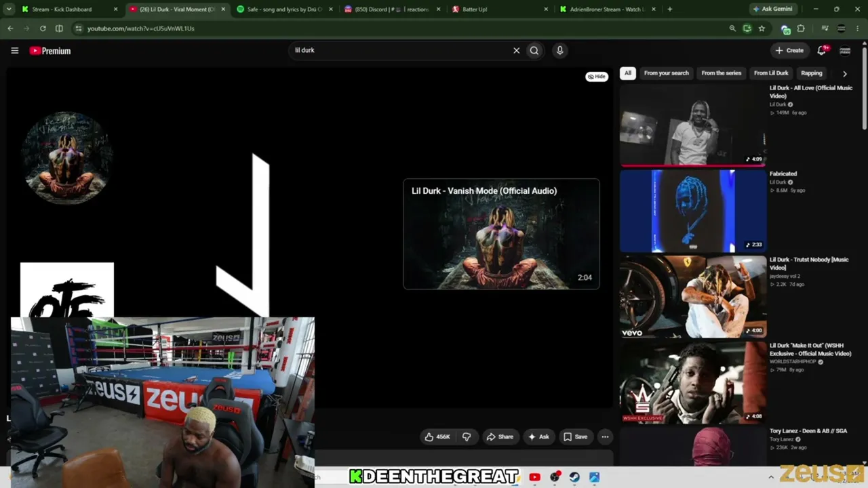Image resolution: width=868 pixels, height=488 pixels.
Task: Switch to the AdrienBroner Stream tab
Action: 606,9
